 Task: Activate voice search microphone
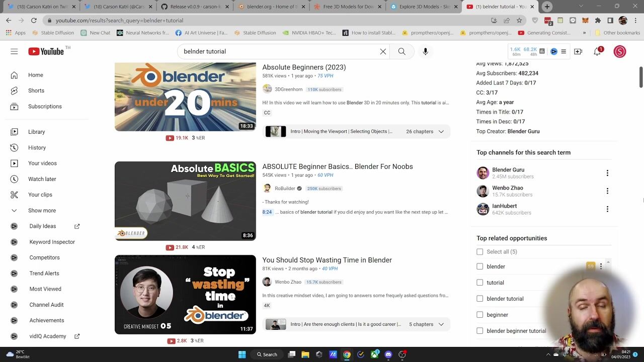(x=425, y=51)
